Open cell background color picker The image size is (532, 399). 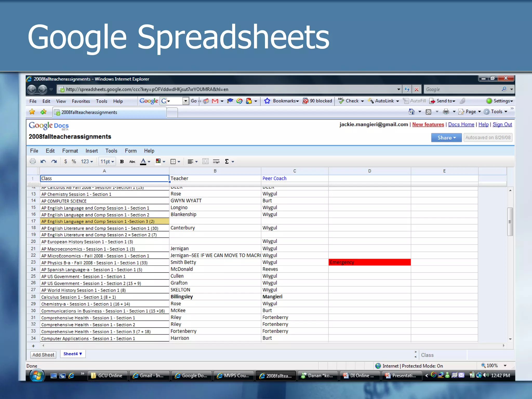160,162
